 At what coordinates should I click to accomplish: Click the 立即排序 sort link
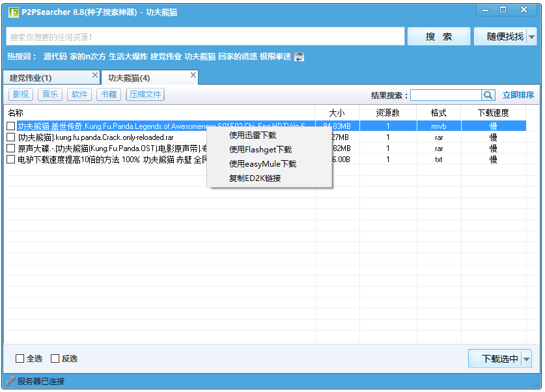pyautogui.click(x=517, y=95)
